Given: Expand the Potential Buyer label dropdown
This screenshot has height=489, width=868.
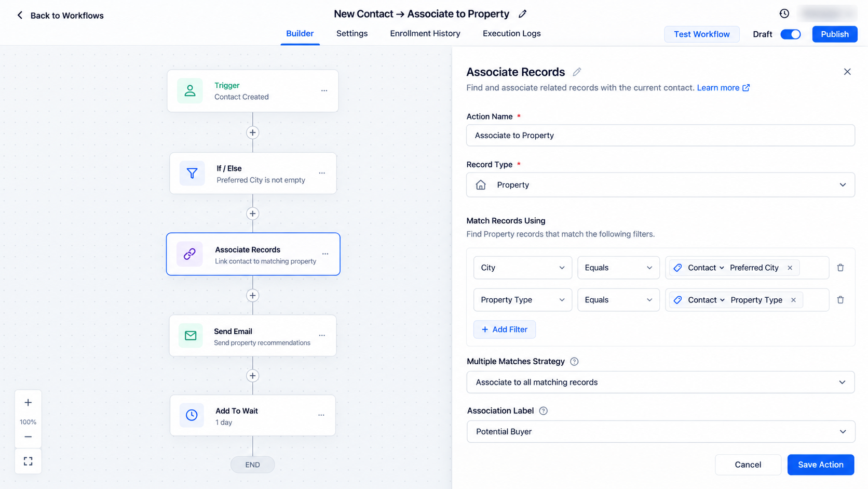Looking at the screenshot, I should click(660, 432).
